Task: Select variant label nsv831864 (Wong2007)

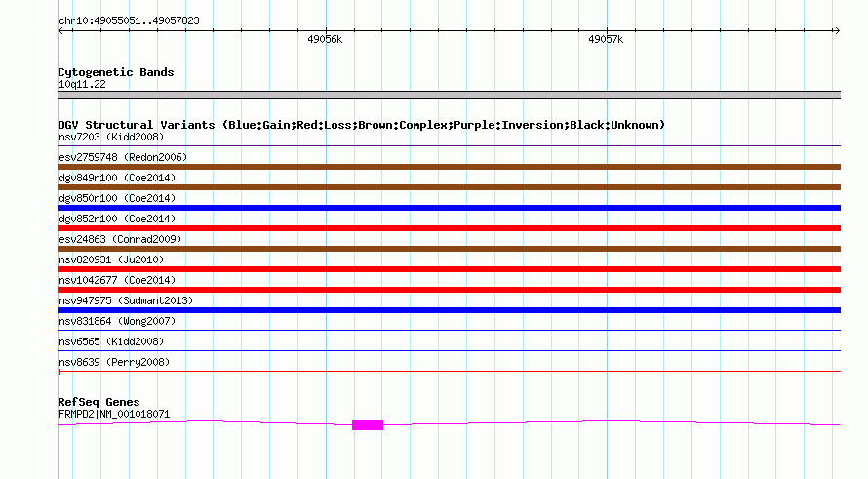Action: (117, 321)
